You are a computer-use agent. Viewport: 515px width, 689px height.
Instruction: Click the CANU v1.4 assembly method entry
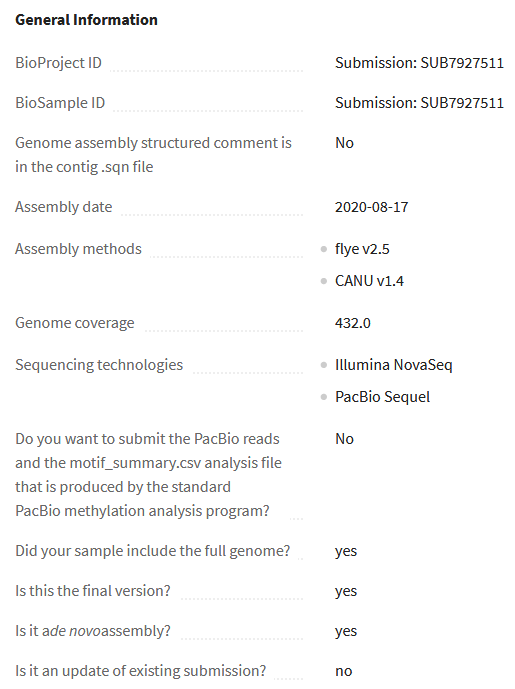(x=369, y=281)
